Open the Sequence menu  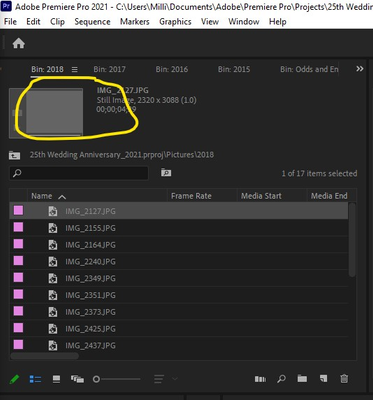coord(92,22)
